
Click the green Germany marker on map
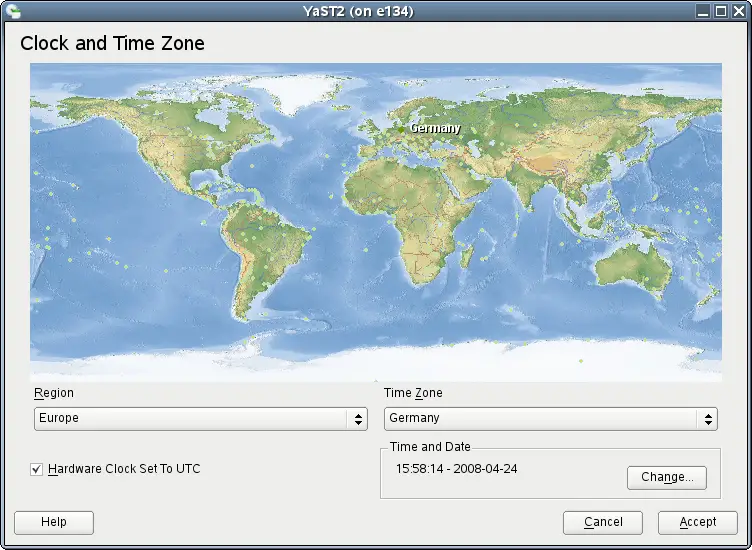pos(401,129)
